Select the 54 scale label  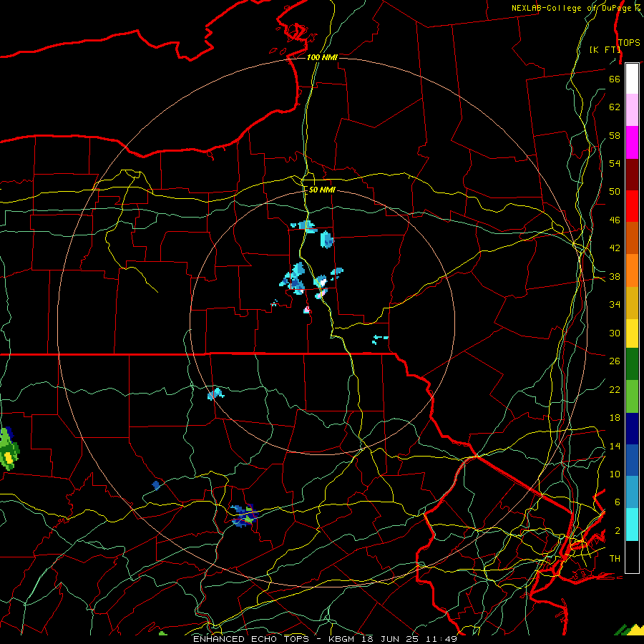click(615, 163)
